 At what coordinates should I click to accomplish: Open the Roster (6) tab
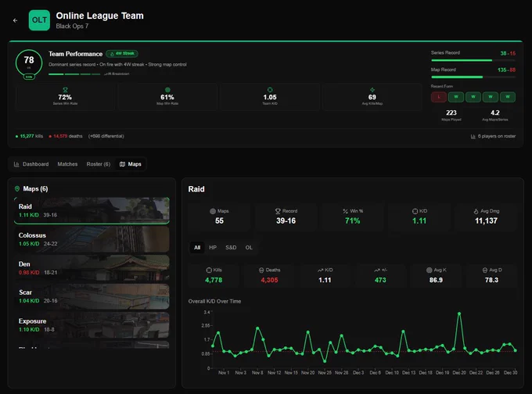click(x=99, y=164)
